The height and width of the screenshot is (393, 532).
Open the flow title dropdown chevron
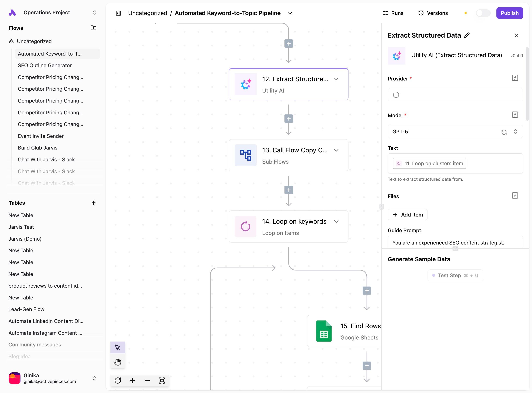[290, 13]
